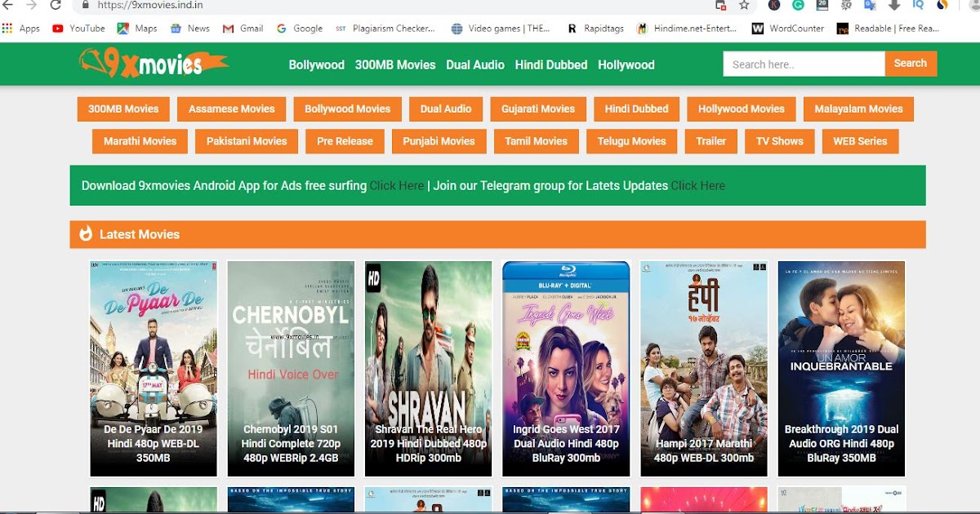
Task: Select the TV Shows category button
Action: 780,141
